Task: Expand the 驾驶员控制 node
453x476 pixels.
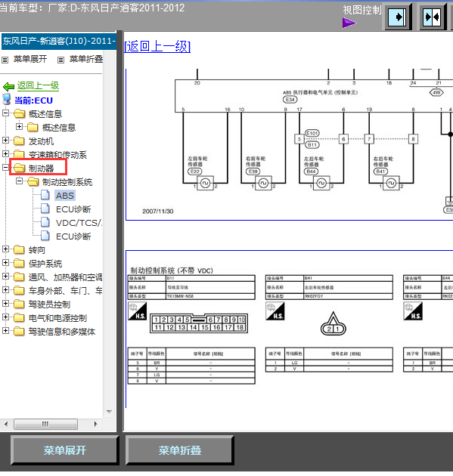Action: (x=5, y=303)
